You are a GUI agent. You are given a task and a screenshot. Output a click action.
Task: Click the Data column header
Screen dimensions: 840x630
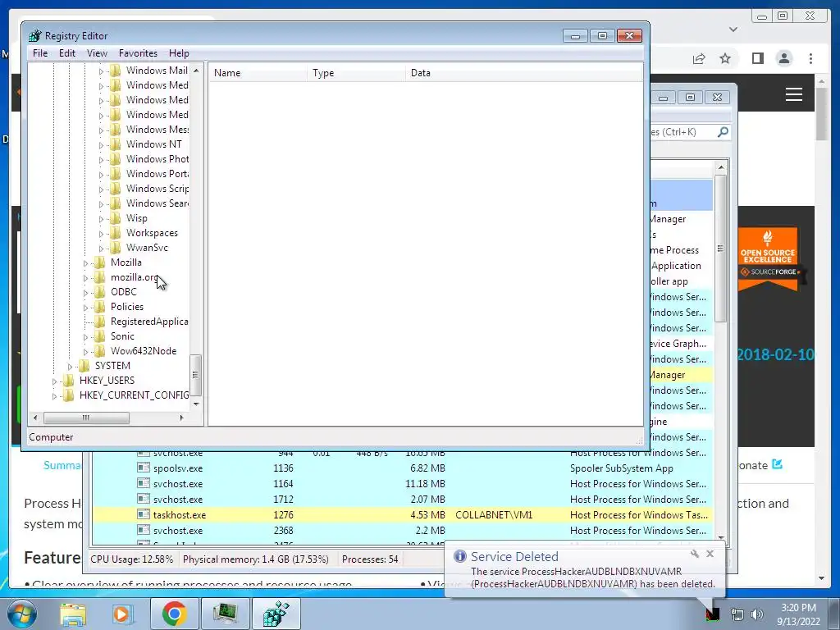(x=524, y=73)
